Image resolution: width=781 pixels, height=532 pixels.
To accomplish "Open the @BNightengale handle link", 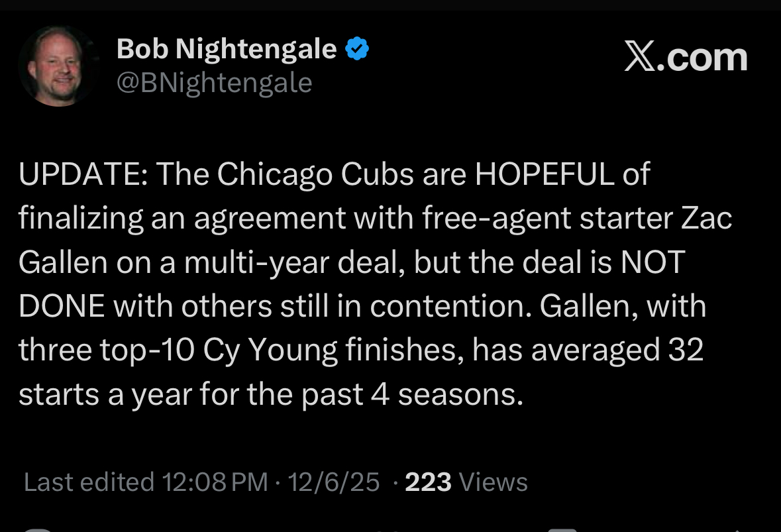I will click(x=214, y=83).
